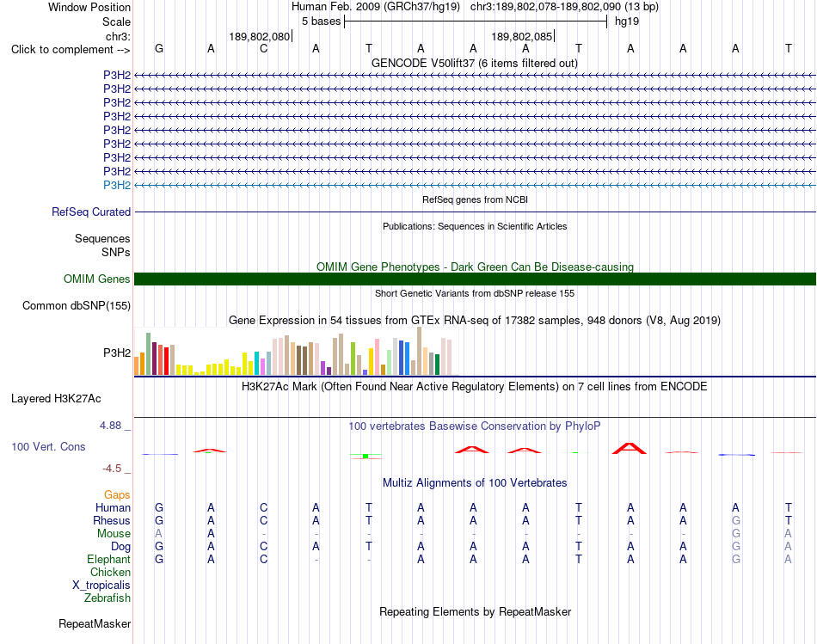Open 'Short Genetic Variants from dbSNP release 155' title

[475, 293]
